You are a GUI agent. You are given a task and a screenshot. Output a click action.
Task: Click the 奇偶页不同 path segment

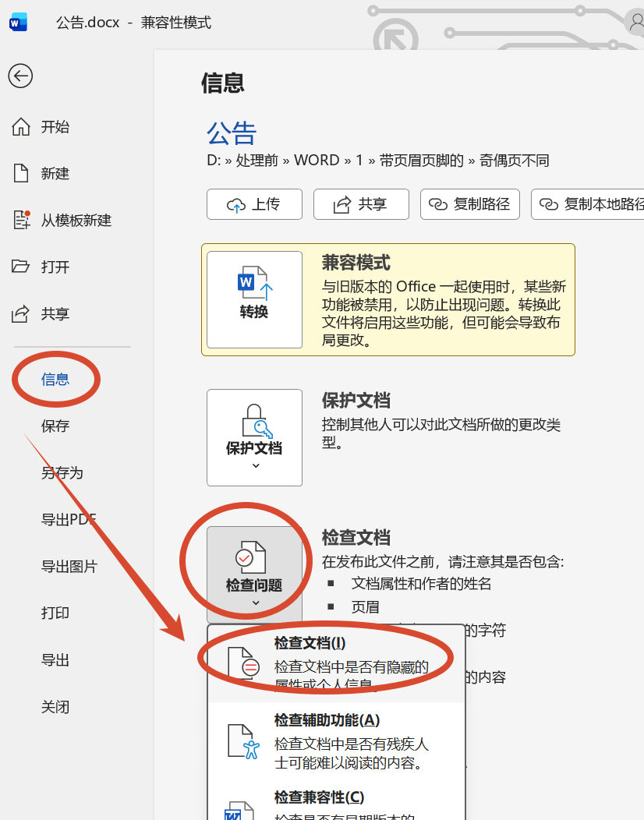[x=515, y=160]
